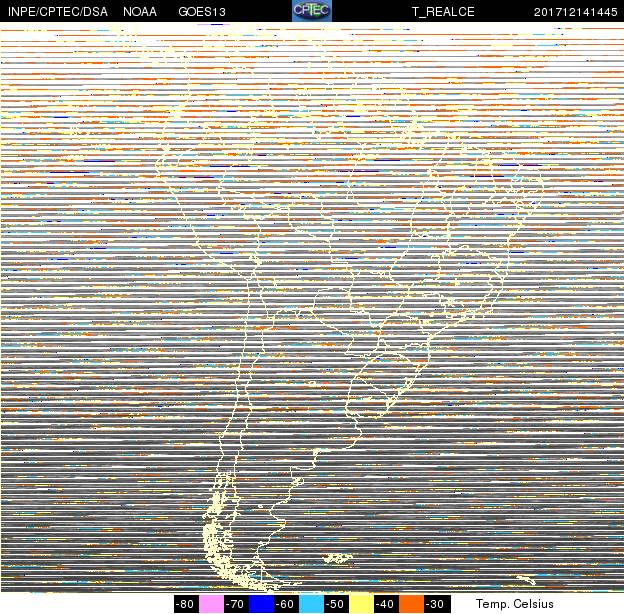Click the Temp. Celsius legend caption

[x=515, y=604]
